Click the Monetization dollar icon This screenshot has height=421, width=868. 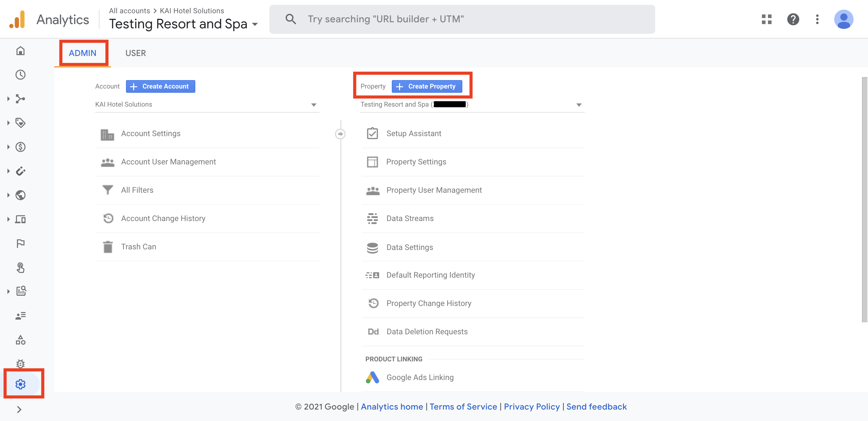[x=20, y=147]
